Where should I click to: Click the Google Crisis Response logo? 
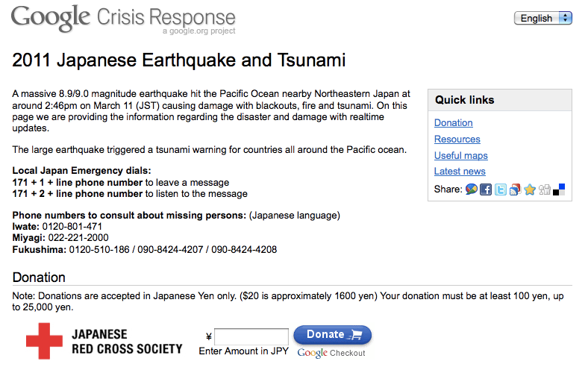pos(123,19)
